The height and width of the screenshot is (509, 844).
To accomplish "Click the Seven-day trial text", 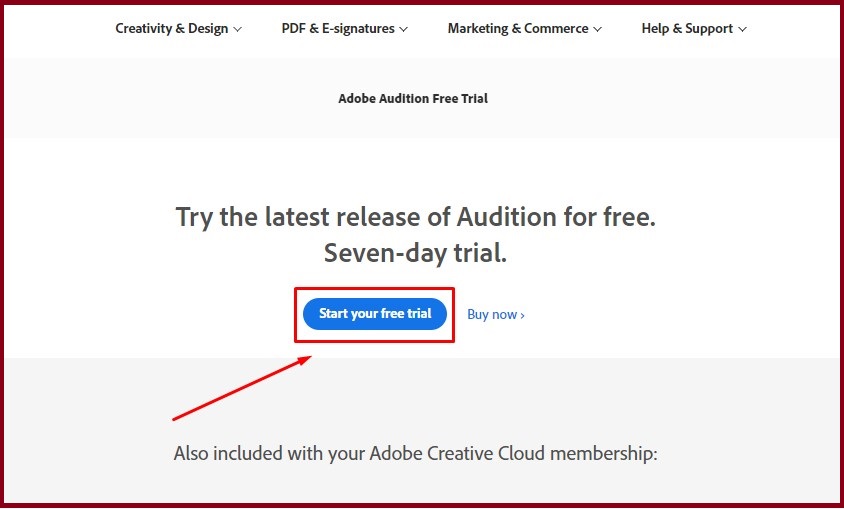I will click(x=415, y=254).
